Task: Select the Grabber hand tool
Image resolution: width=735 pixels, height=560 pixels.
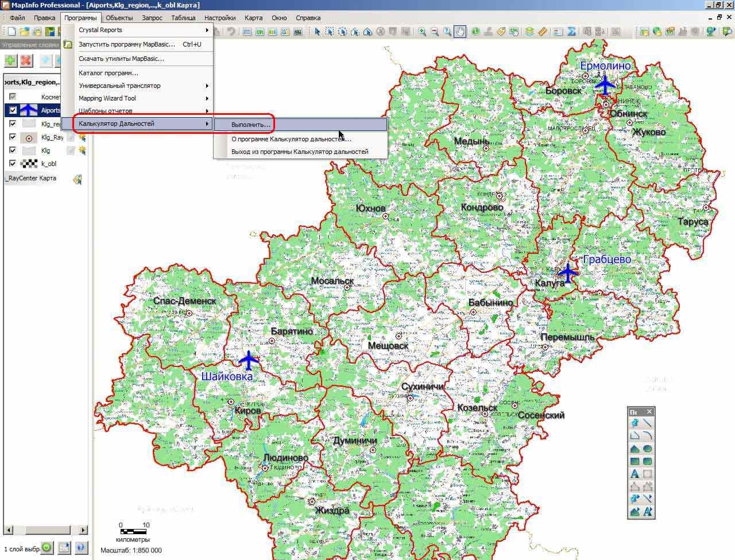Action: (460, 32)
